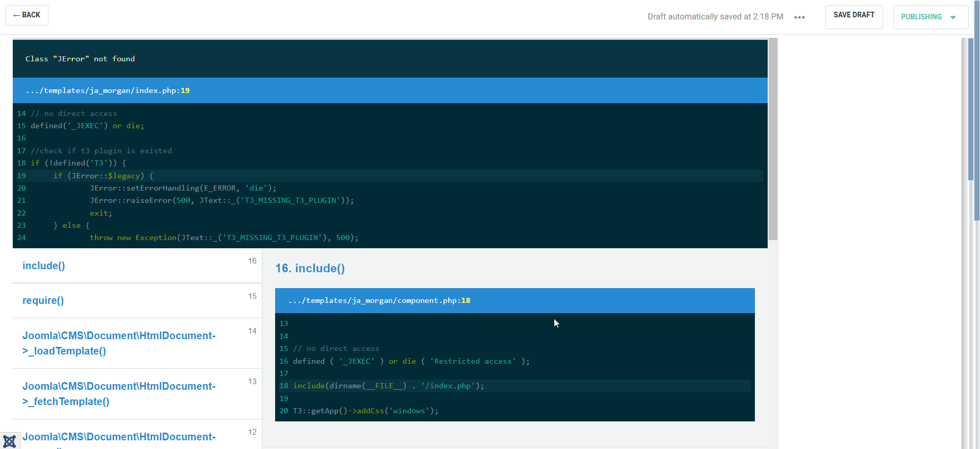980x449 pixels.
Task: Click the Back button
Action: pyautogui.click(x=27, y=15)
